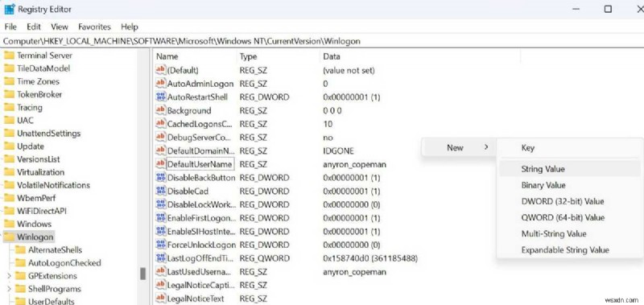Viewport: 644px width, 305px height.
Task: Open the File menu
Action: pyautogui.click(x=10, y=27)
